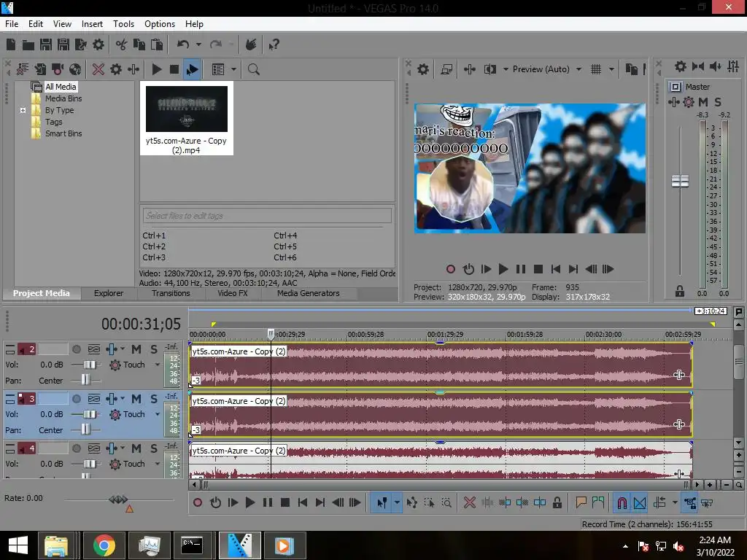Open the Insert menu
The width and height of the screenshot is (747, 560).
click(92, 24)
